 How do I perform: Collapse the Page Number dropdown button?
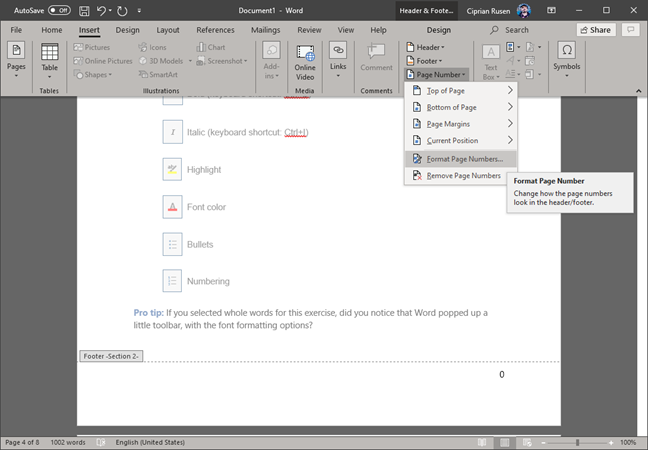point(436,74)
